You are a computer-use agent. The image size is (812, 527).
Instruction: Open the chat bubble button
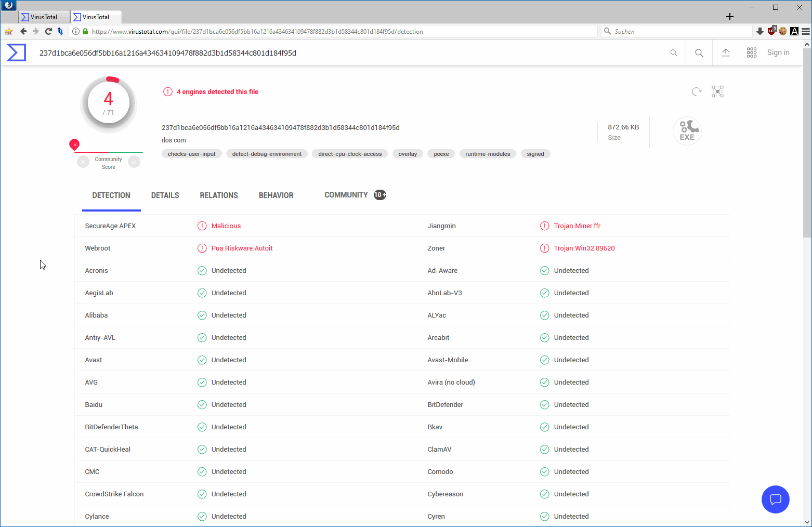click(x=775, y=499)
